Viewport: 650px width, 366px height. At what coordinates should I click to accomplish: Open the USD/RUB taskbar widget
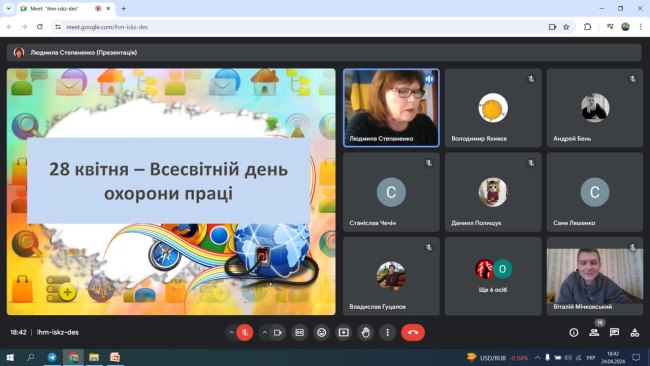[497, 357]
